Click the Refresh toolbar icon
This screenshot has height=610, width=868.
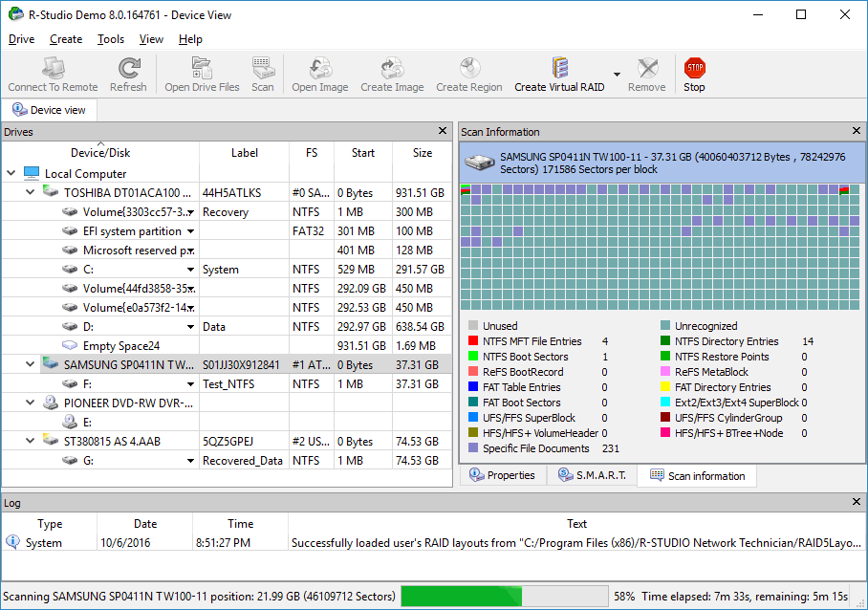pos(128,75)
